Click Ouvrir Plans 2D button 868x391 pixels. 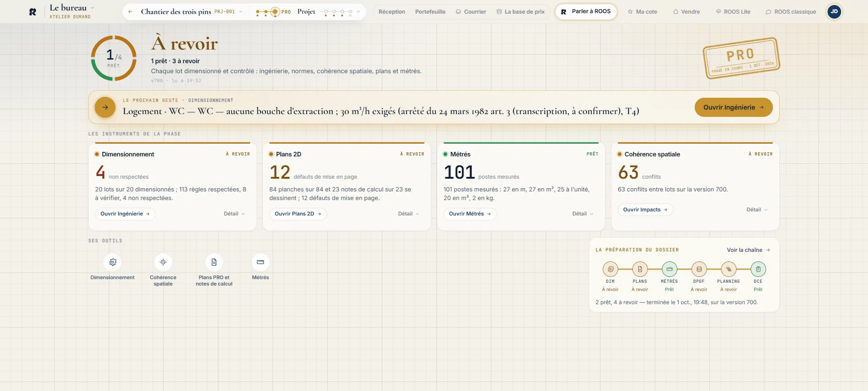click(298, 214)
